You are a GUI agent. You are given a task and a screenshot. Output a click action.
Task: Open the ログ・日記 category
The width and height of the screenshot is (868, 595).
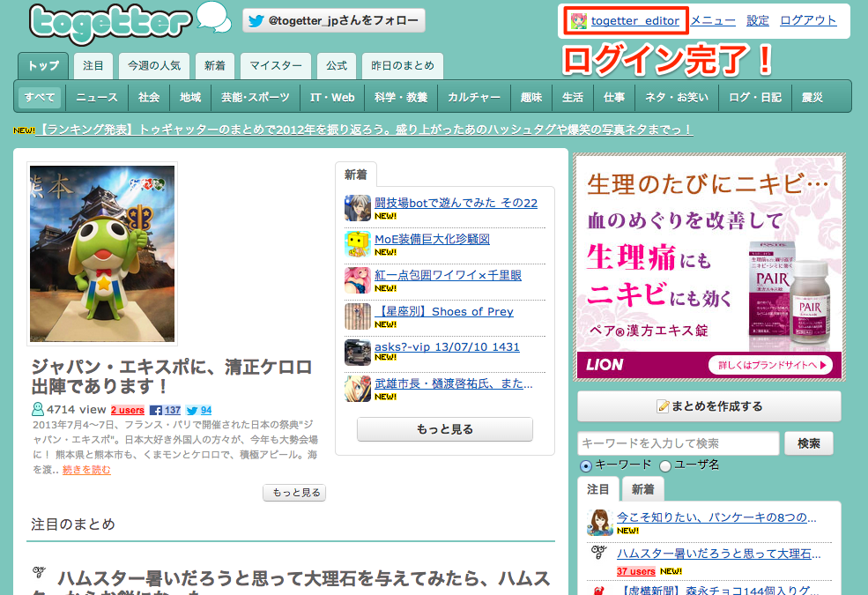(755, 98)
